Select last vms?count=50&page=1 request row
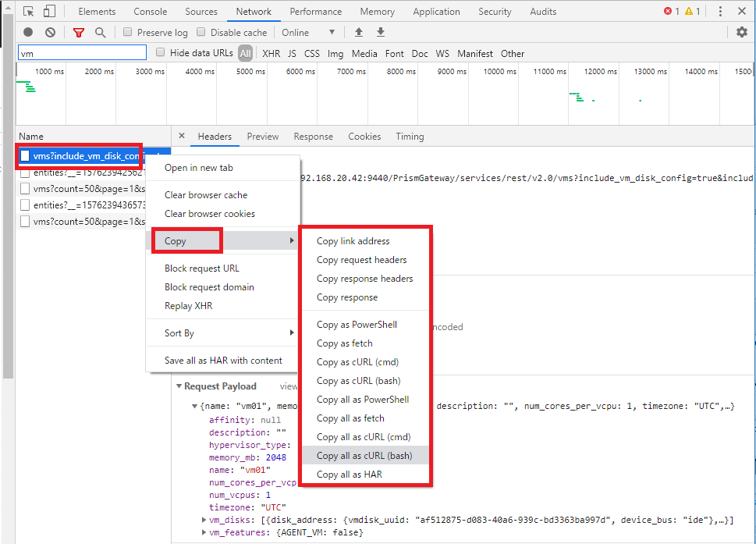This screenshot has height=544, width=756. (81, 222)
